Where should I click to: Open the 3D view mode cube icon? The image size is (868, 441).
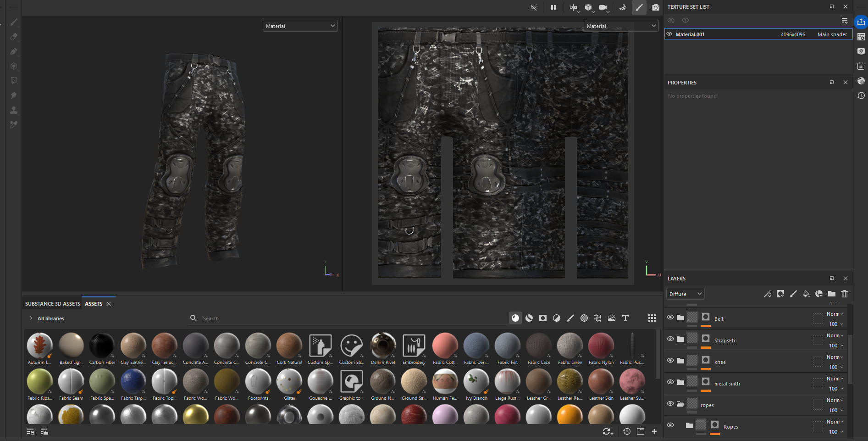[x=588, y=7]
